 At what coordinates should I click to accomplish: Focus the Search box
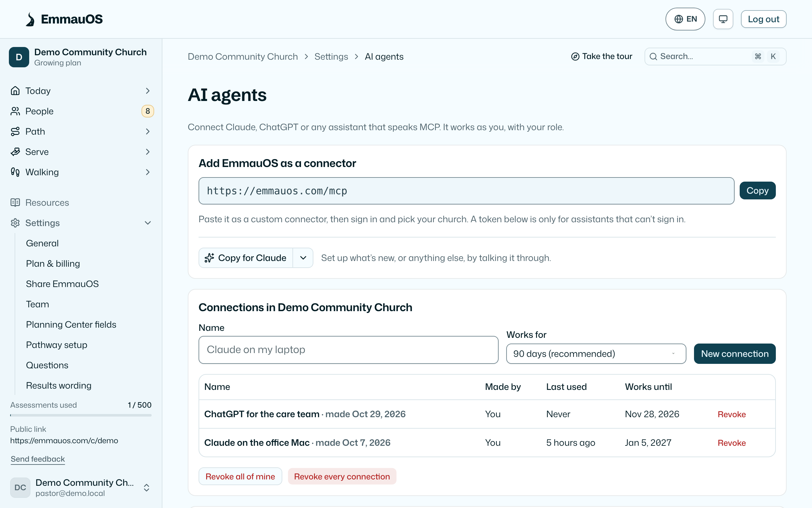click(715, 57)
